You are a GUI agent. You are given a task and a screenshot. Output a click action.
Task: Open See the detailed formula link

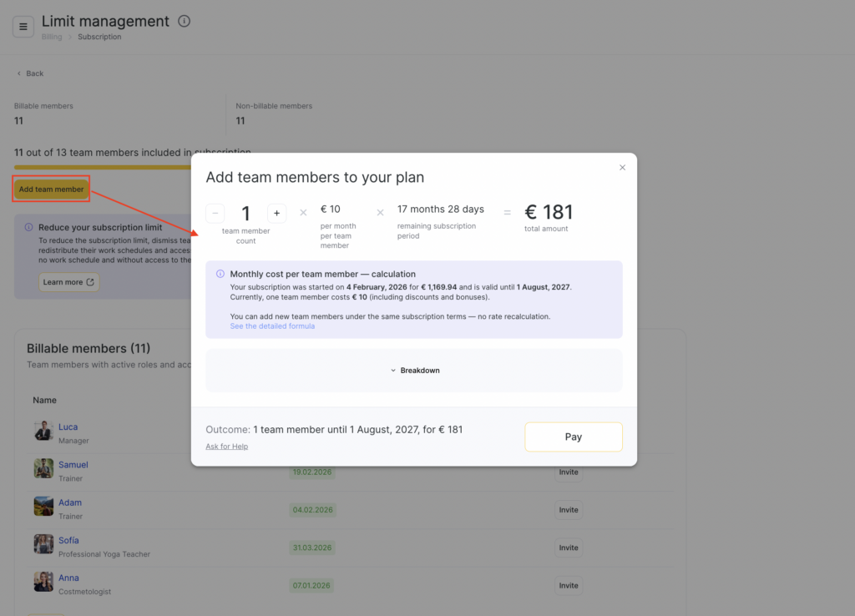coord(272,326)
